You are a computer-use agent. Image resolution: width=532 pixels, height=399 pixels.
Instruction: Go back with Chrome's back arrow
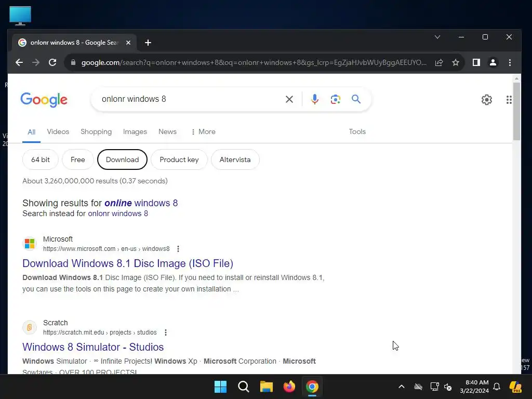[x=19, y=62]
